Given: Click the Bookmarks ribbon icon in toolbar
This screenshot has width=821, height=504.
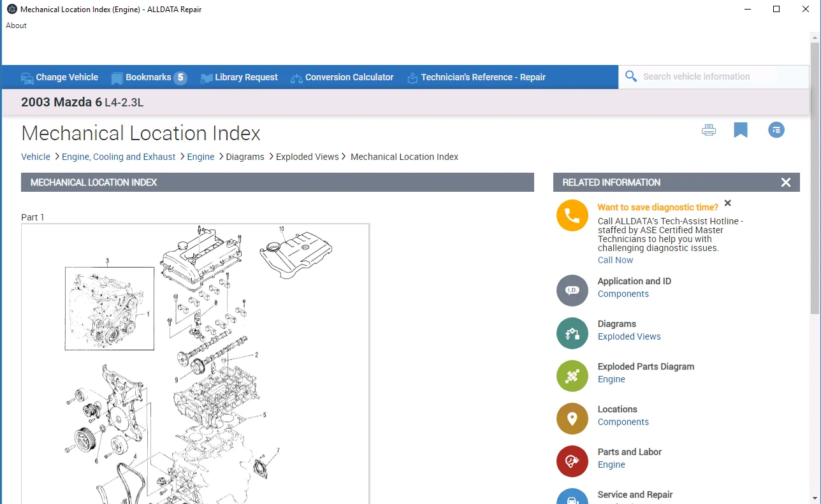Looking at the screenshot, I should pos(117,78).
